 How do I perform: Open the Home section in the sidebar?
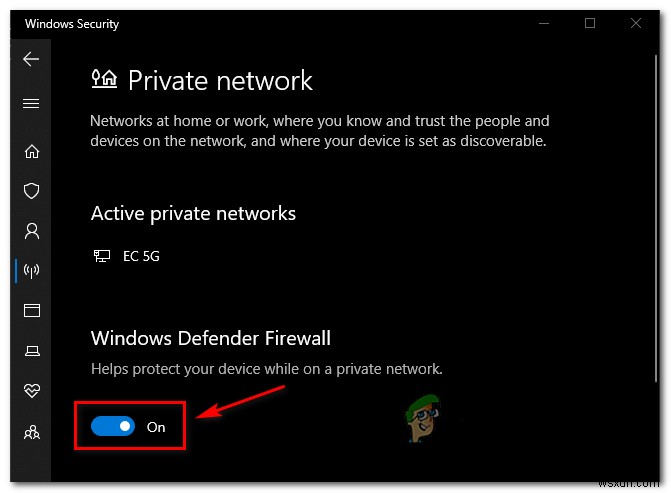coord(31,152)
